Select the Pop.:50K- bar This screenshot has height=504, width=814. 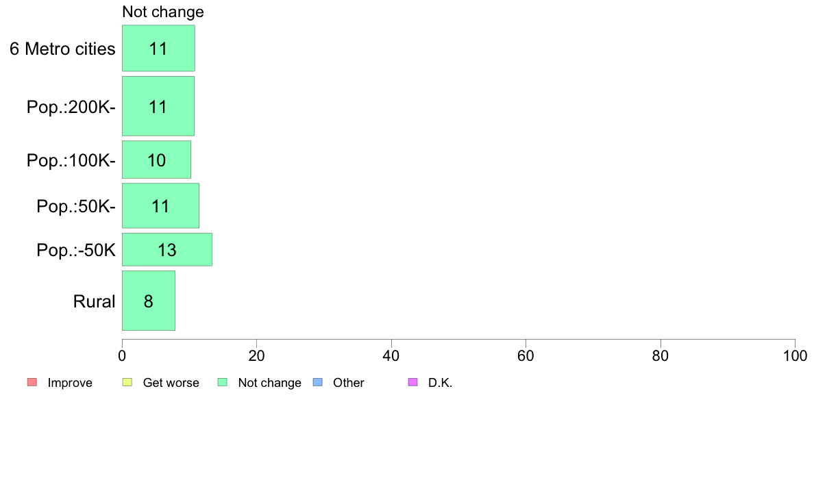[x=160, y=205]
